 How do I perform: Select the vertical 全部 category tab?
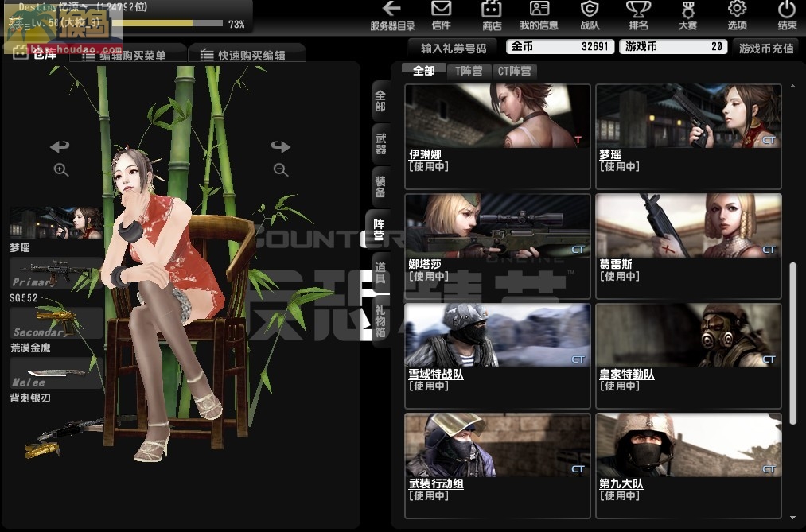point(380,101)
